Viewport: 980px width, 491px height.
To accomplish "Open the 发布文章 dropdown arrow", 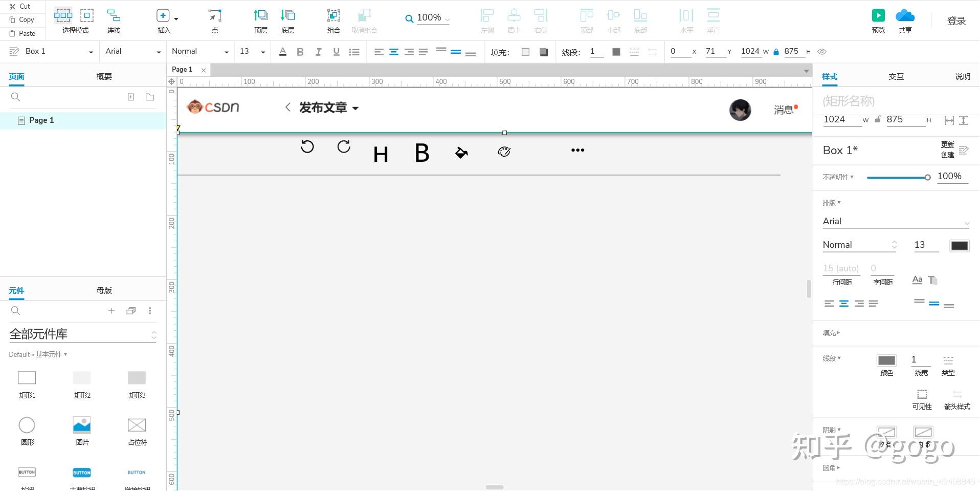I will coord(355,109).
